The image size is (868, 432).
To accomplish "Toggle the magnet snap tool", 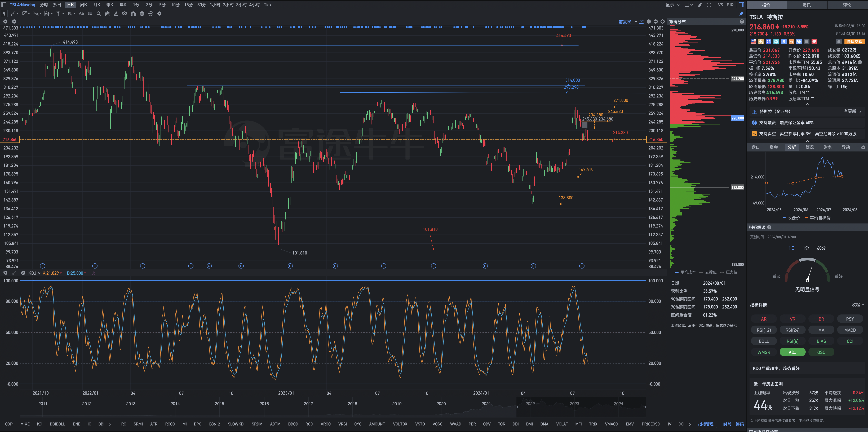I will [133, 14].
